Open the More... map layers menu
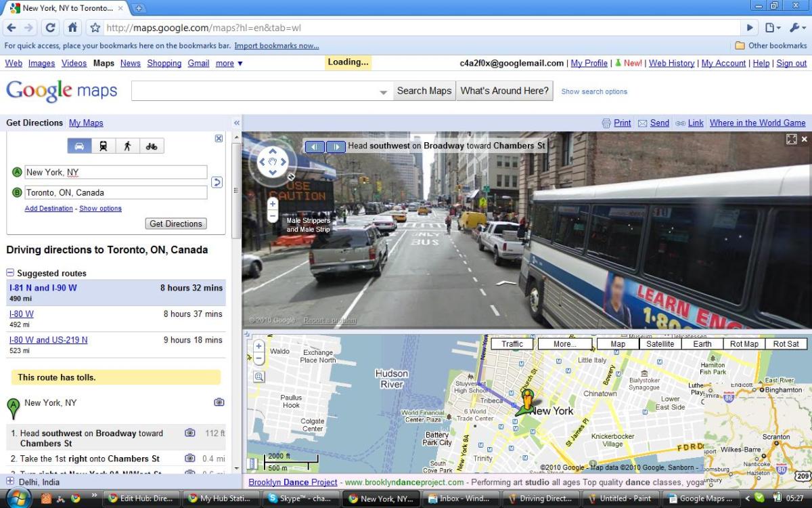812x508 pixels. pos(564,344)
